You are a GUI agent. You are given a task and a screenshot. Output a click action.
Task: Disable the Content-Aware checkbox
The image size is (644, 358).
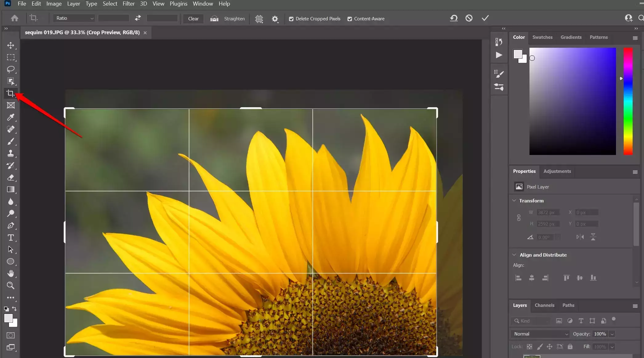point(350,19)
